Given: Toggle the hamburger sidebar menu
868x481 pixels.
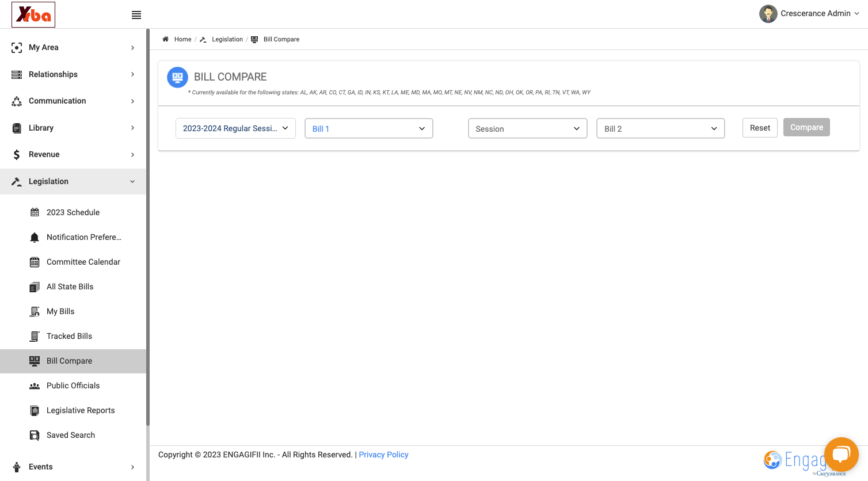Looking at the screenshot, I should coord(136,15).
